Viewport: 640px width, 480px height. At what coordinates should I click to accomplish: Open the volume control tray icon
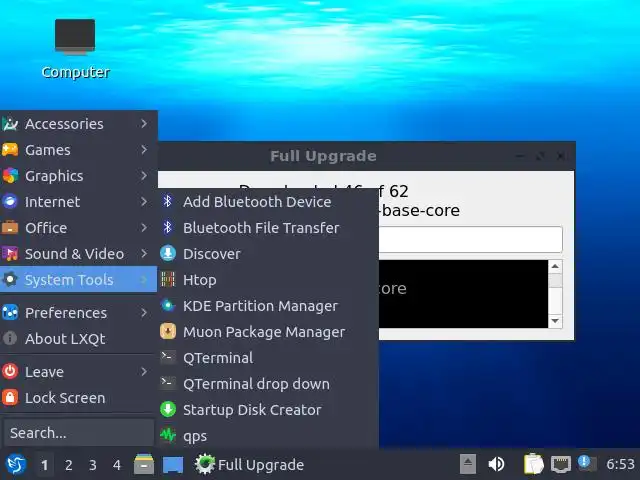(x=496, y=464)
